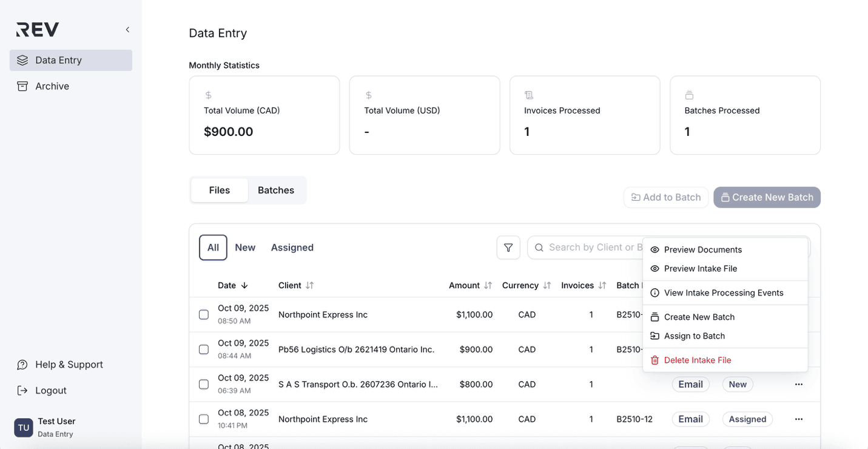
Task: Switch to the Batches tab
Action: (276, 190)
